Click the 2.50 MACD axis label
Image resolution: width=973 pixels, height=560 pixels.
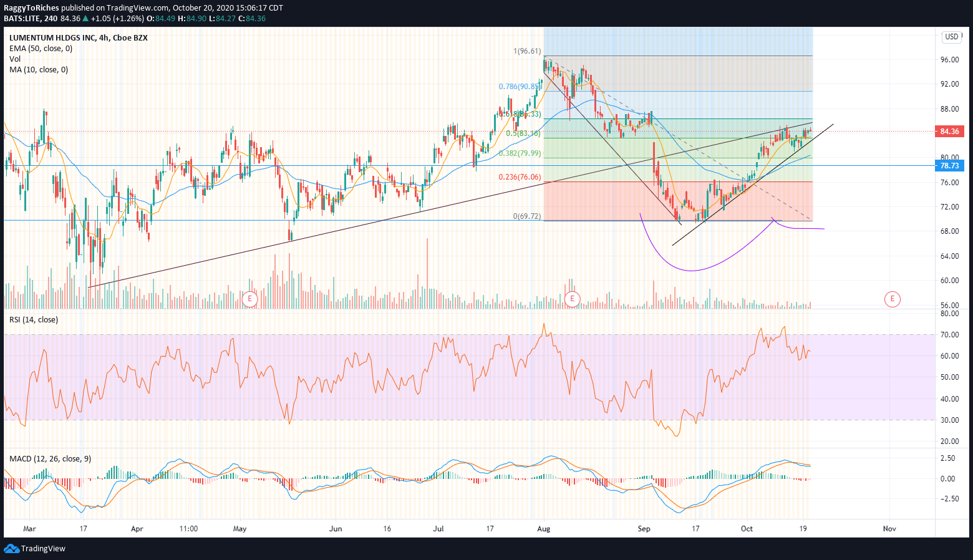point(947,458)
